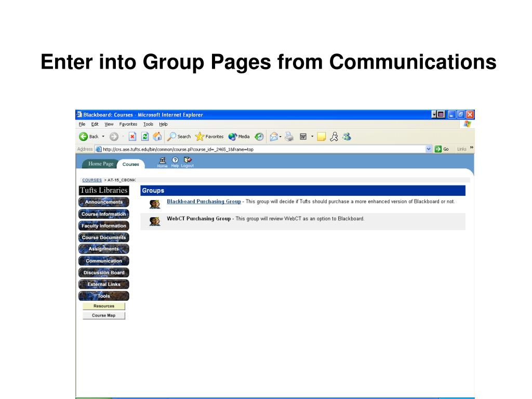
Task: Click the page icon in address bar
Action: 98,149
